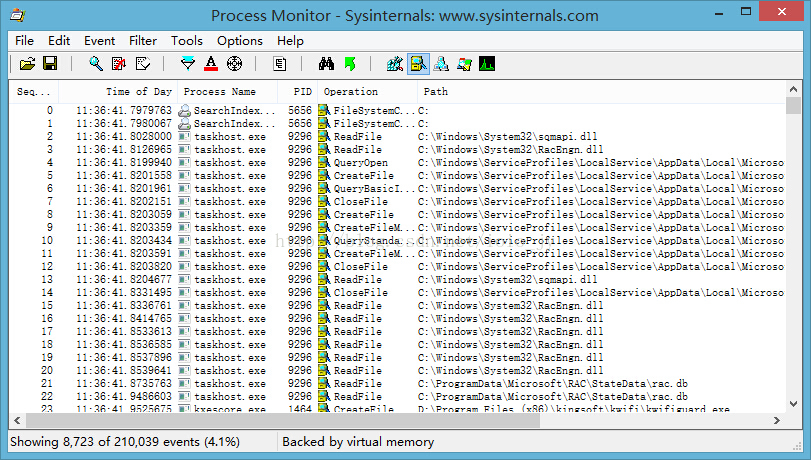Screen dimensions: 811x460
Task: Open the Tools menu
Action: coord(187,41)
